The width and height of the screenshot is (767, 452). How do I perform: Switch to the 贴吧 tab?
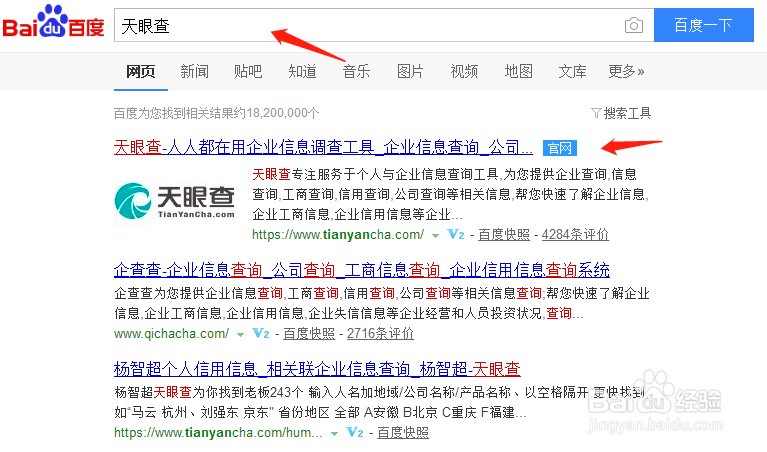coord(248,71)
